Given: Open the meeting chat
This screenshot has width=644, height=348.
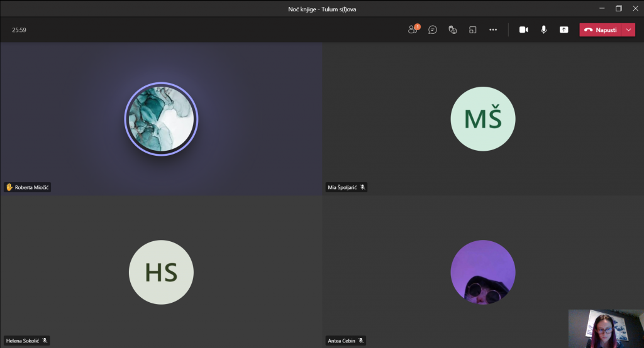Looking at the screenshot, I should (433, 30).
